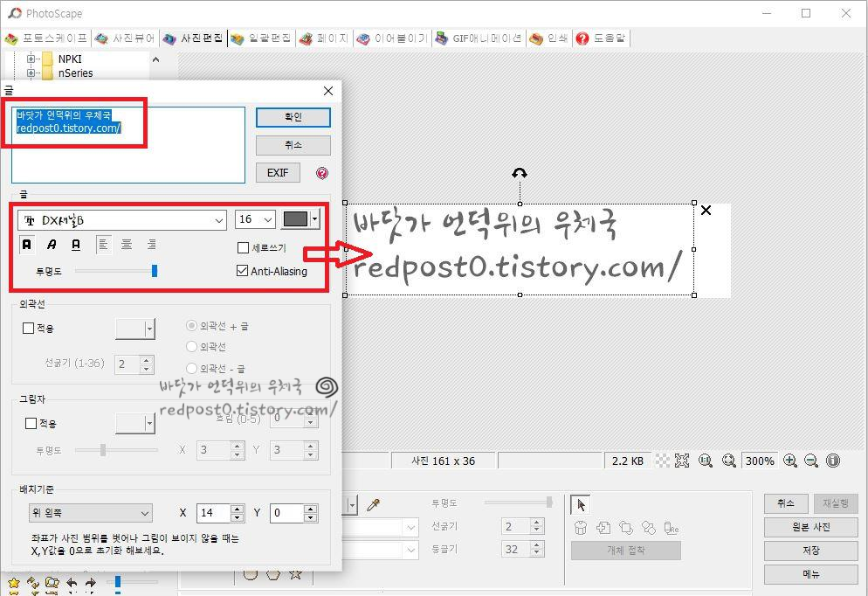Toggle the Anti-Aliasing checkbox
868x596 pixels.
pos(242,270)
